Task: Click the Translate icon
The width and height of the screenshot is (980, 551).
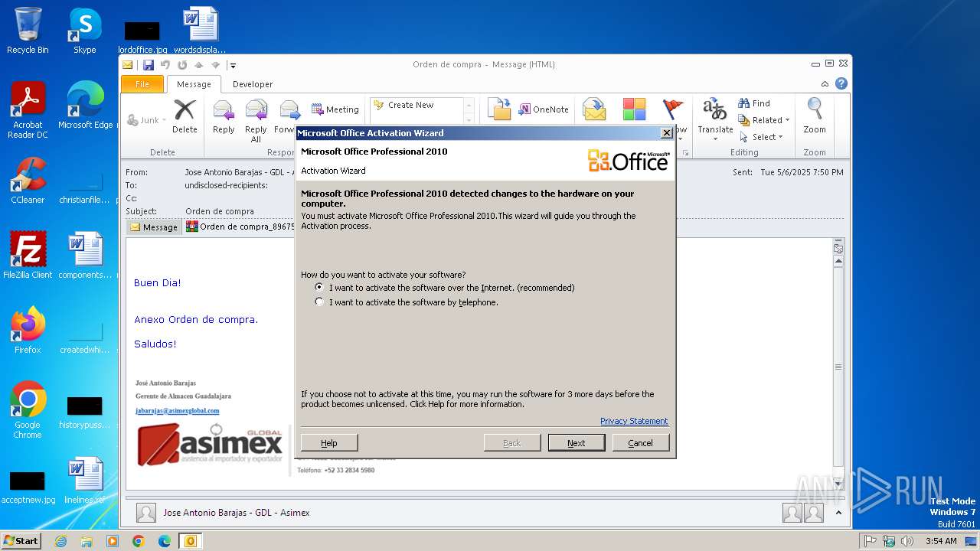Action: click(x=715, y=109)
